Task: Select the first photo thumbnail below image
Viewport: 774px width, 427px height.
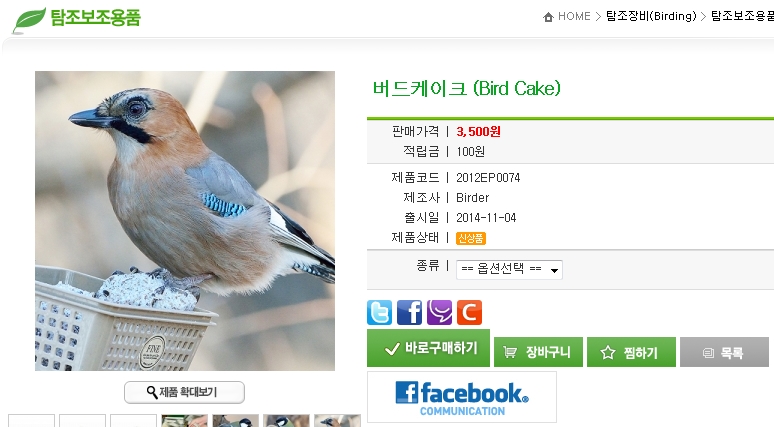Action: (x=184, y=421)
